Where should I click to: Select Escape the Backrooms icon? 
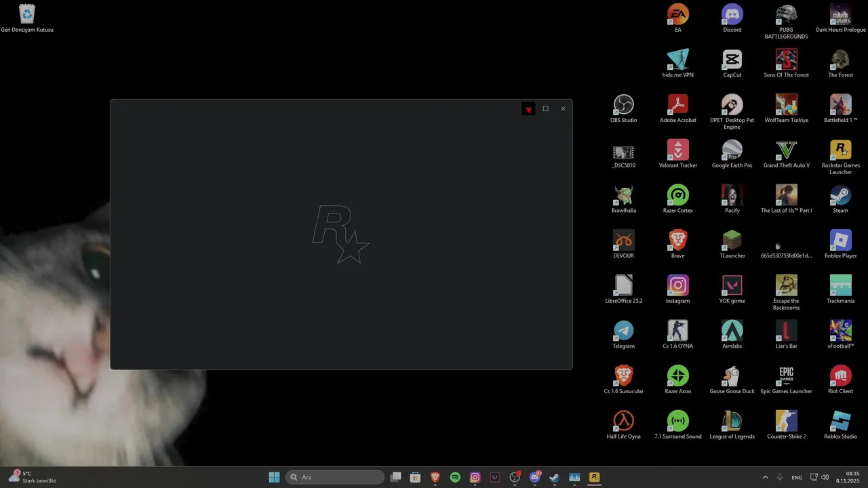point(787,293)
